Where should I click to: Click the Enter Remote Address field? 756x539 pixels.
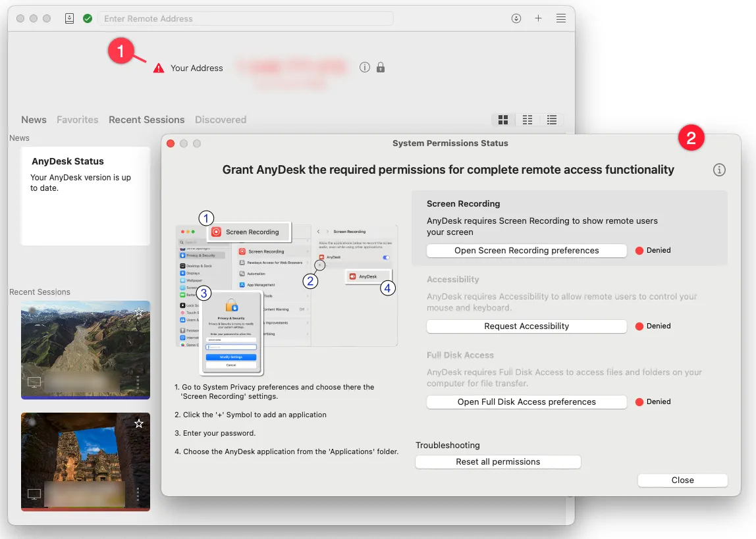(x=245, y=18)
